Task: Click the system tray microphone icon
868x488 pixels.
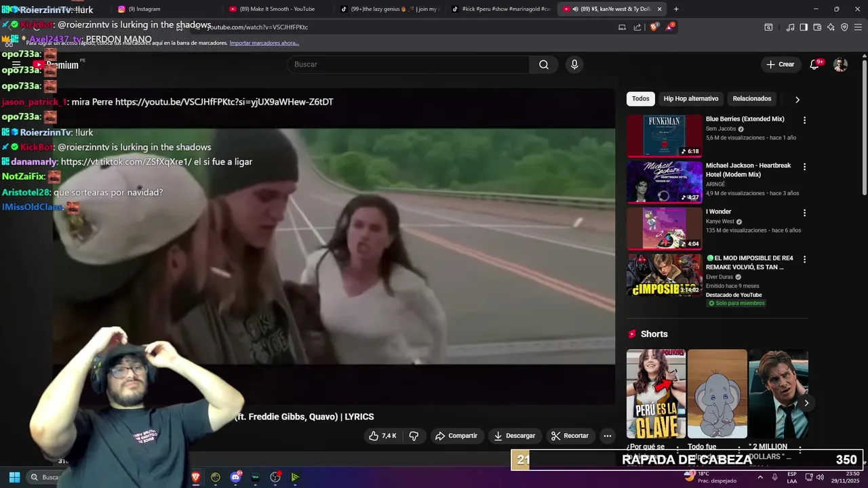Action: click(x=774, y=477)
